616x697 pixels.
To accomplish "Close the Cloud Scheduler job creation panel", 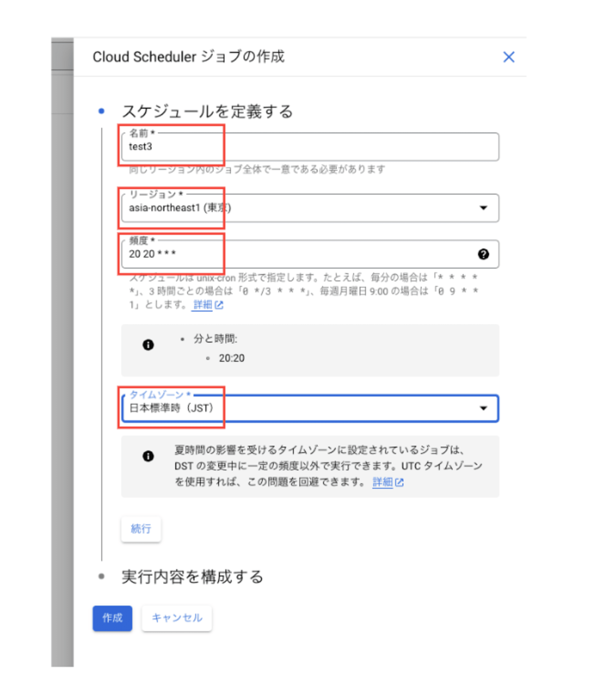I will coord(508,57).
